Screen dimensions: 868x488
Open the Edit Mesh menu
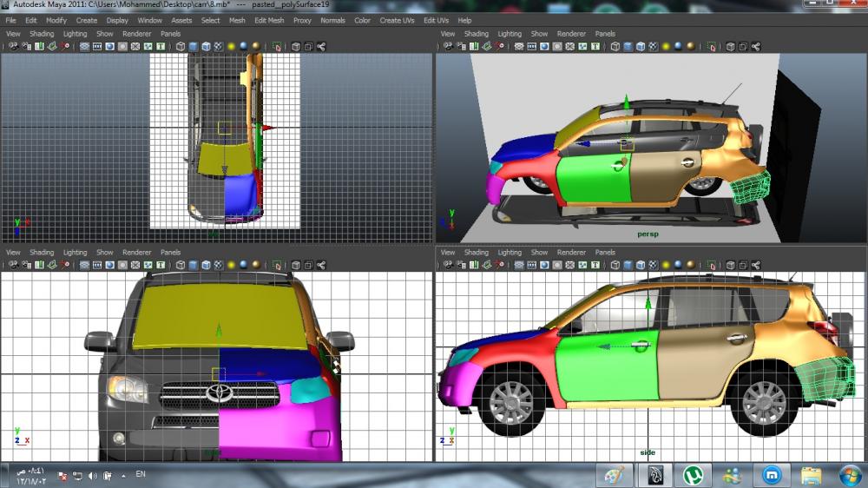tap(269, 20)
